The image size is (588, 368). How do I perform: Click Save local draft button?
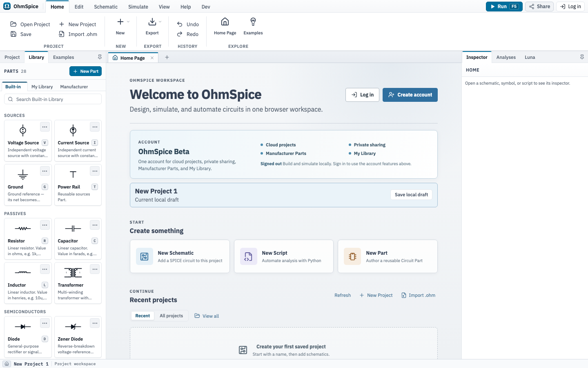pos(411,195)
